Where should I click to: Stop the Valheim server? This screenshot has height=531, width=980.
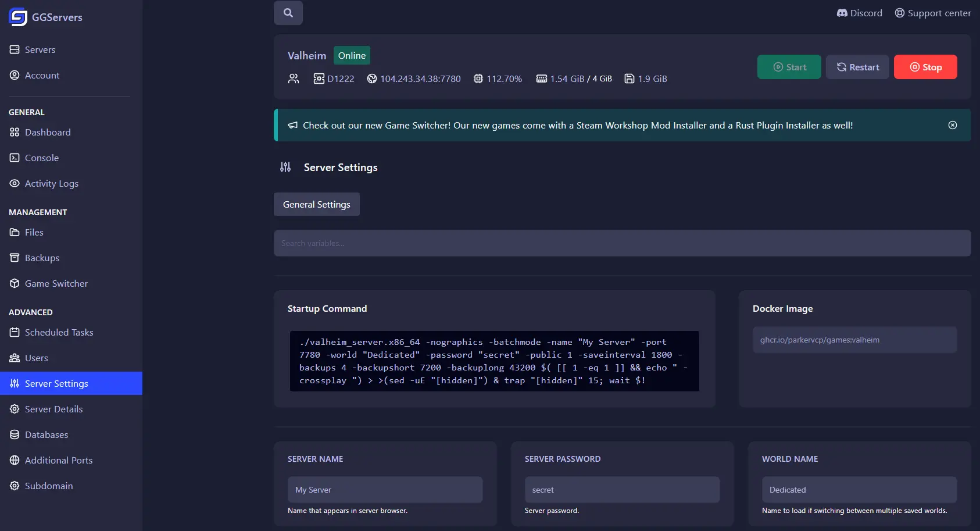point(925,67)
